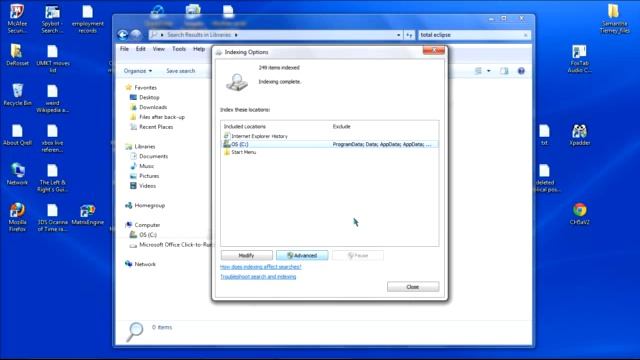Screen dimensions: 640x360
Task: Open How does indexing affect searches link
Action: pyautogui.click(x=260, y=267)
